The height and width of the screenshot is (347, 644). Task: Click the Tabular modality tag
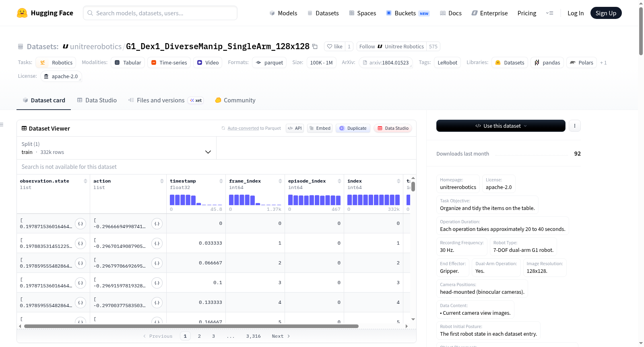click(x=128, y=62)
